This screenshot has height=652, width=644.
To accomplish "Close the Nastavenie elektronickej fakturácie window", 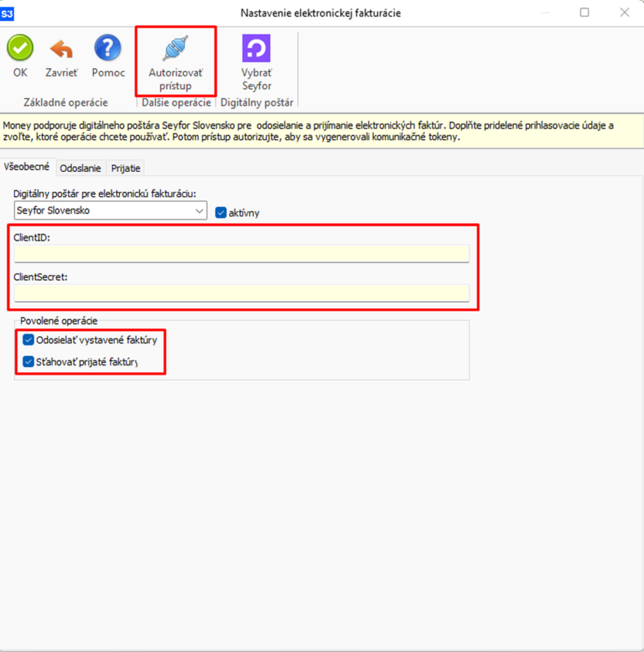I will pos(624,13).
